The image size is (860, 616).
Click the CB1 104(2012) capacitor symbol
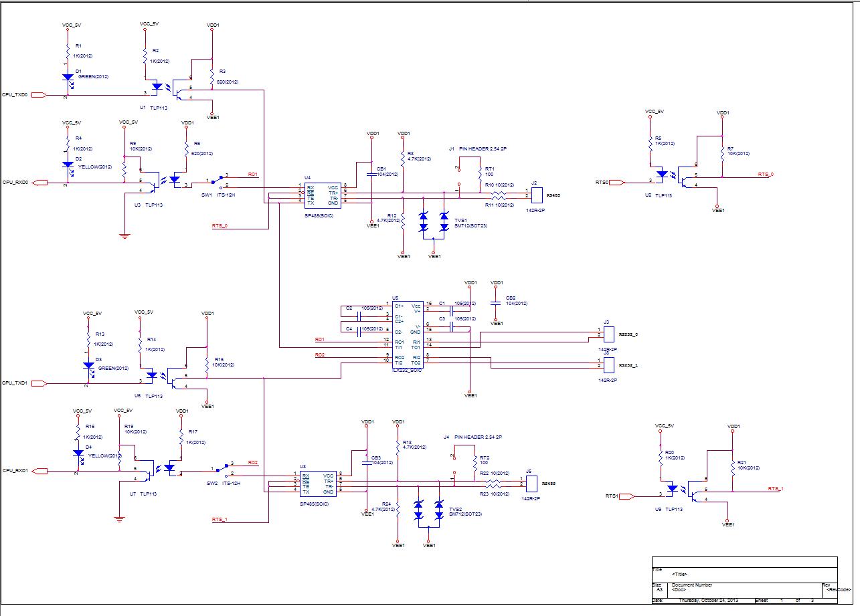[x=371, y=174]
